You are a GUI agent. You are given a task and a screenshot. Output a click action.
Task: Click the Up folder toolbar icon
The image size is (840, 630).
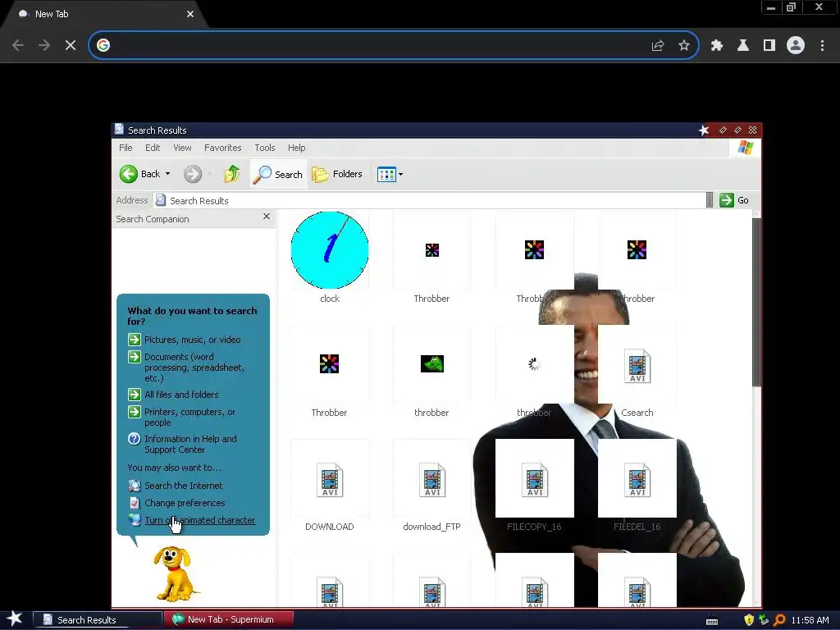(x=232, y=174)
